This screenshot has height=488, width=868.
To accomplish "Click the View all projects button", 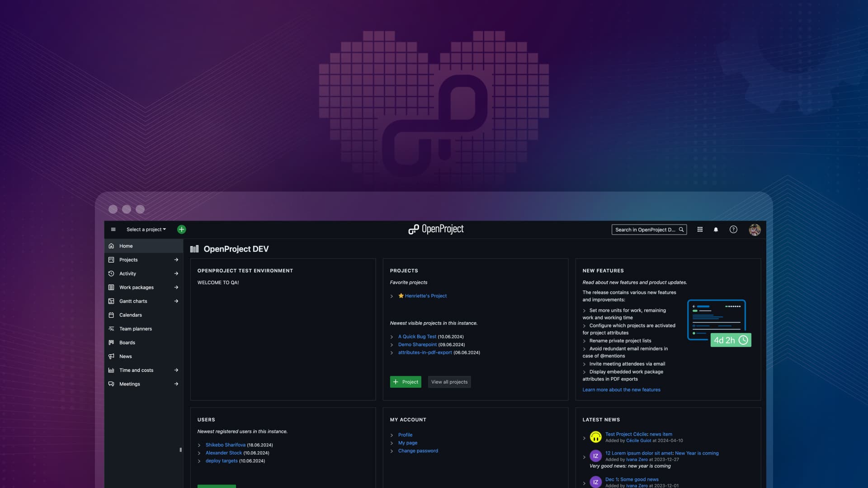I will pyautogui.click(x=449, y=382).
